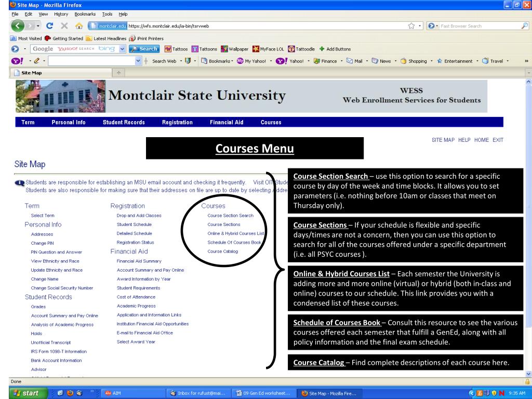Click the green Back navigation arrow
The image size is (532, 399).
tap(18, 26)
